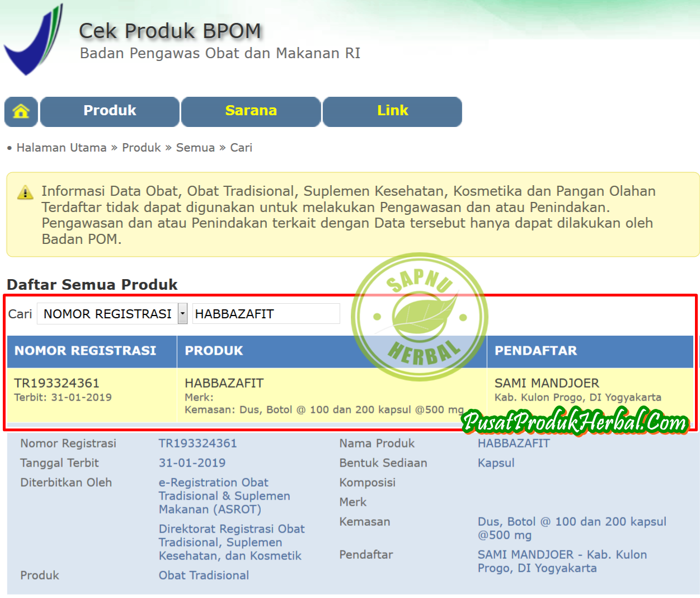
Task: Open the home page icon button
Action: [x=21, y=111]
